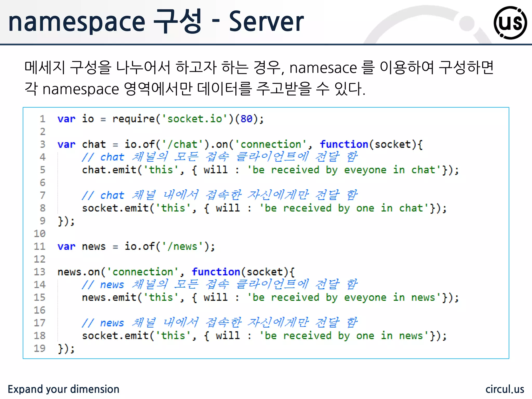532x399 pixels.
Task: Click line number 1 in code gutter
Action: click(43, 119)
